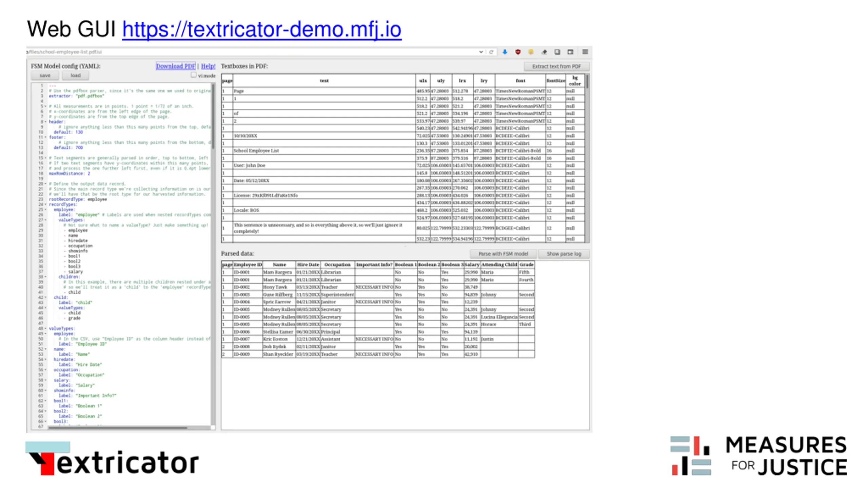Collapse the footer block at line 11
This screenshot has width=868, height=488.
[45, 137]
